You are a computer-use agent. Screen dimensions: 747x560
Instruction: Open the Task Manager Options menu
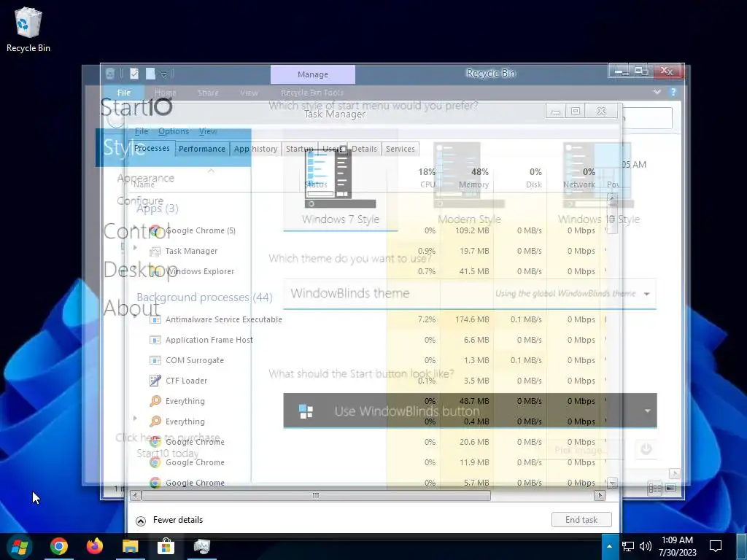click(x=174, y=131)
